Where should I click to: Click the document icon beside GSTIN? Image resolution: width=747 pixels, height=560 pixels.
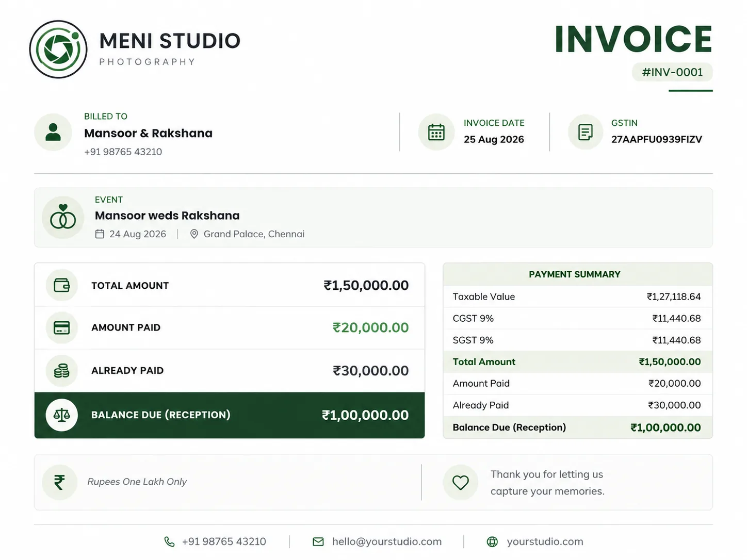pos(586,132)
